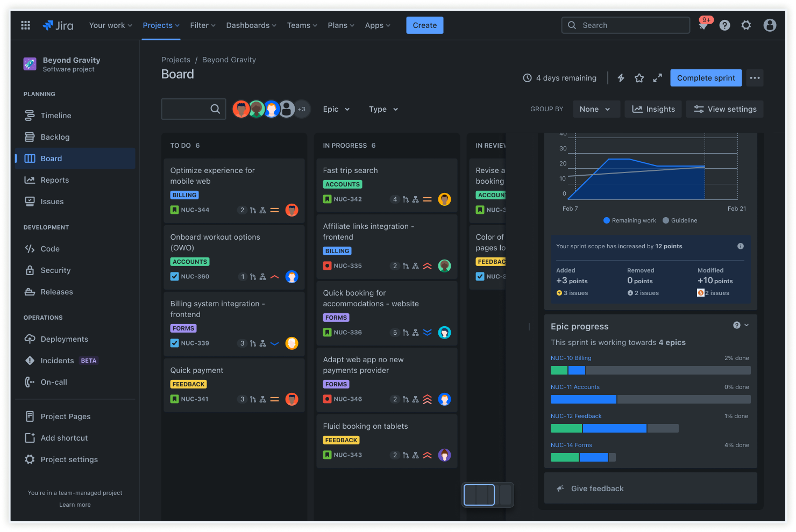Image resolution: width=796 pixels, height=532 pixels.
Task: Open the NUC-10 Billing epic link
Action: [571, 357]
